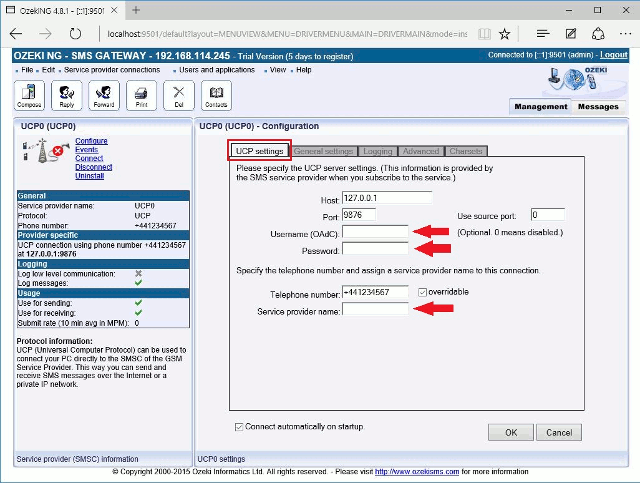Click the Uninstall link

click(89, 176)
